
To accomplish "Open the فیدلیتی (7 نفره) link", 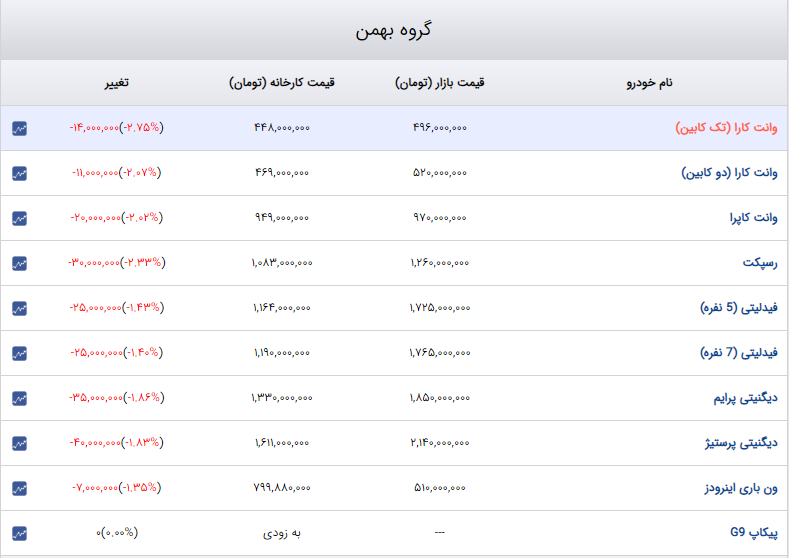I will [x=739, y=352].
